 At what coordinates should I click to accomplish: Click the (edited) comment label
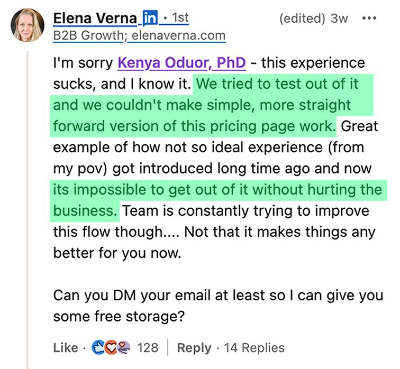pos(302,18)
